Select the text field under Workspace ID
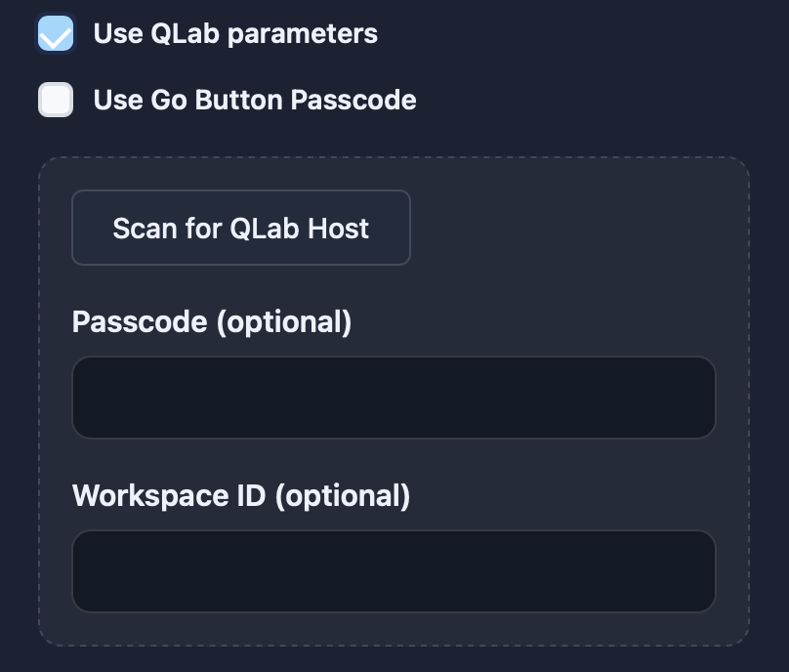This screenshot has height=672, width=789. click(394, 571)
